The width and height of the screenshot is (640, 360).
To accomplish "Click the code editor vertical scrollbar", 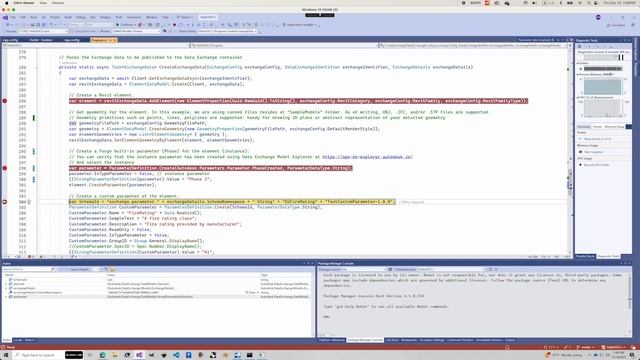I will [570, 151].
